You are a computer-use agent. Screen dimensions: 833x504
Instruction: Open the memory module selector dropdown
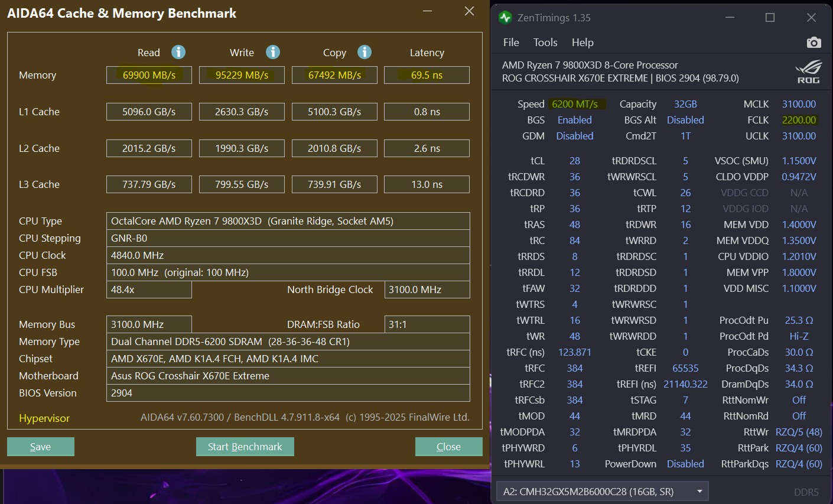[603, 491]
